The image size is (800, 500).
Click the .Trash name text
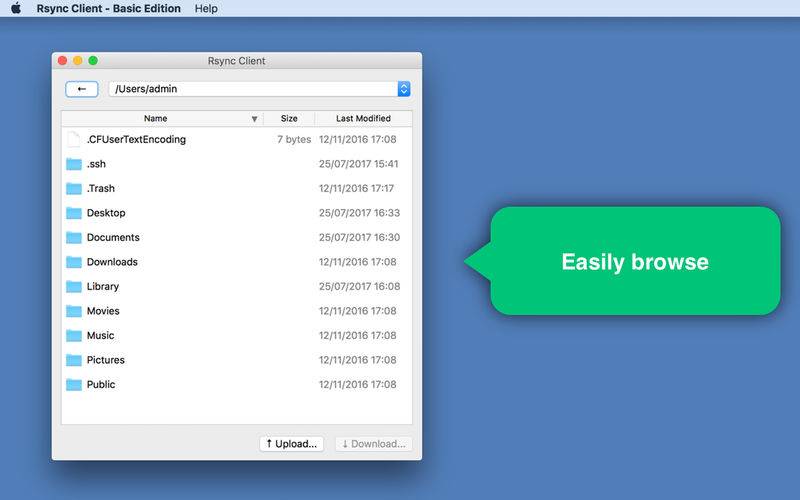101,188
